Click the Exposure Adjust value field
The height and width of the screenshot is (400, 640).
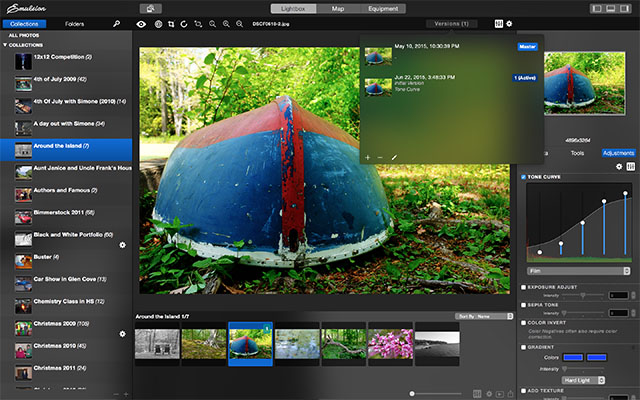(619, 295)
